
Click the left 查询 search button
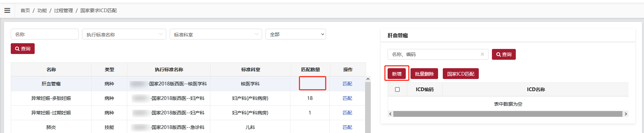pos(23,49)
